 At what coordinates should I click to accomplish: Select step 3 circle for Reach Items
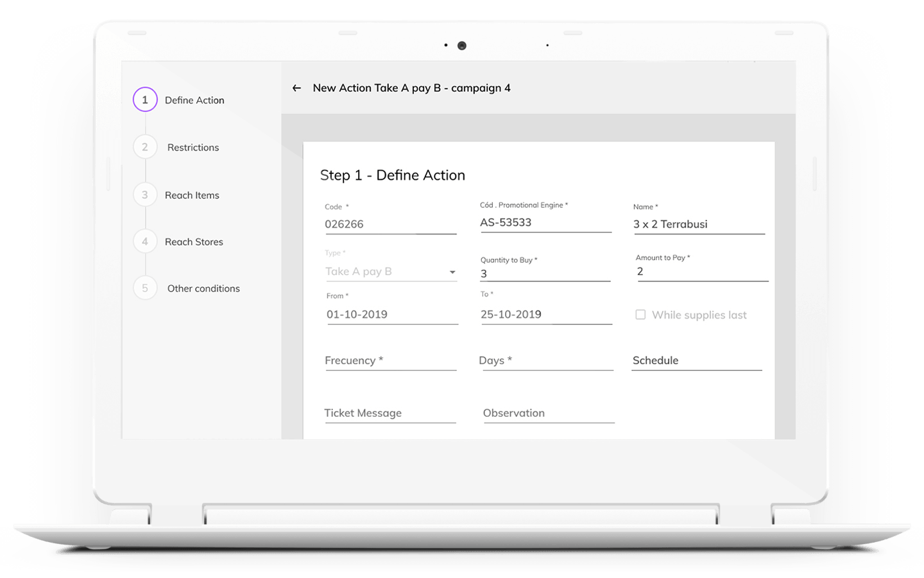pos(145,195)
